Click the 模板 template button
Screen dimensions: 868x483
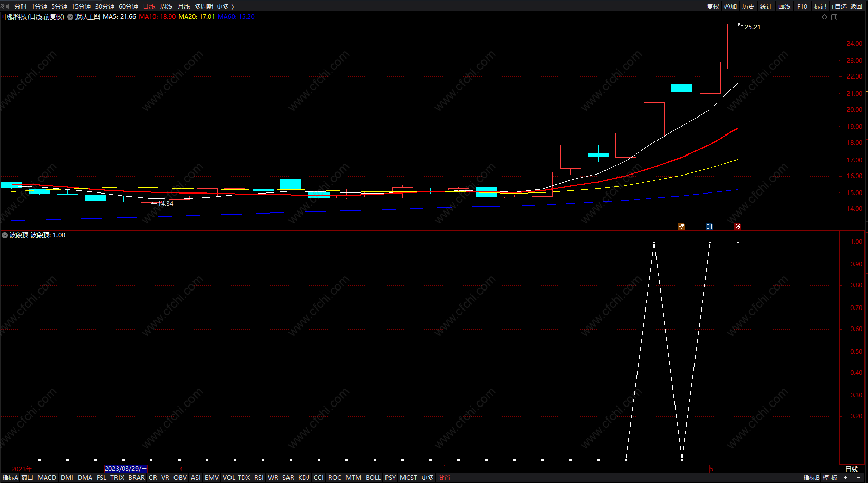tap(830, 478)
